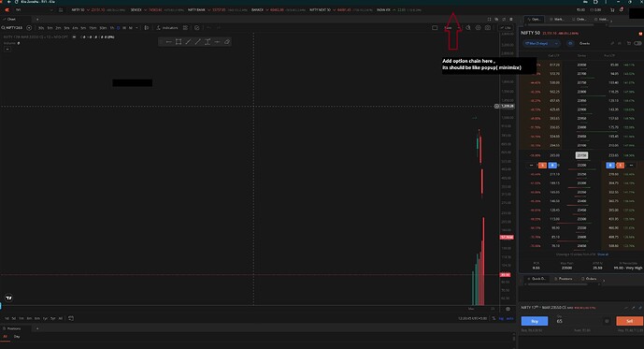The image size is (644, 349).
Task: Click the Show all link
Action: click(x=603, y=254)
